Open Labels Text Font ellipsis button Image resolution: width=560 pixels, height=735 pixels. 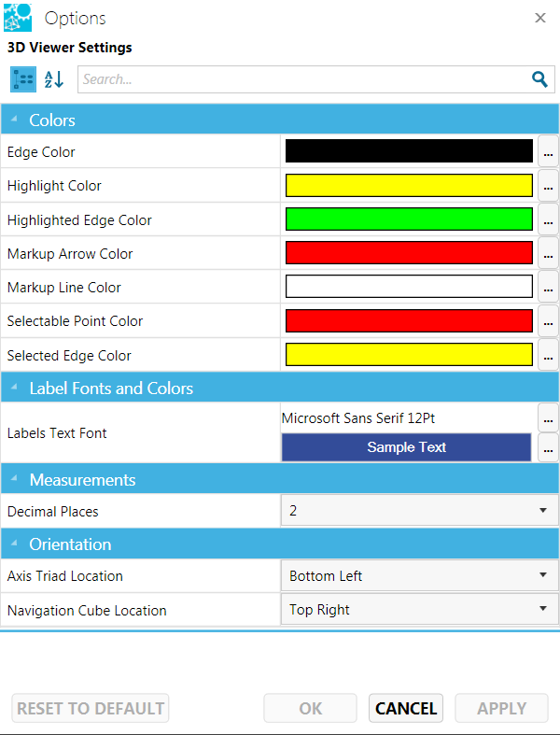pyautogui.click(x=548, y=417)
